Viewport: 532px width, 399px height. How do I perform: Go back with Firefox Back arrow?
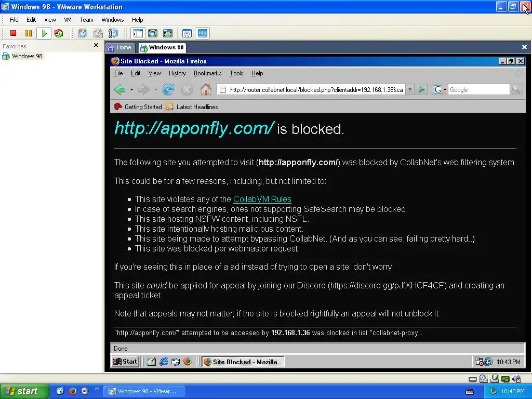coord(120,89)
